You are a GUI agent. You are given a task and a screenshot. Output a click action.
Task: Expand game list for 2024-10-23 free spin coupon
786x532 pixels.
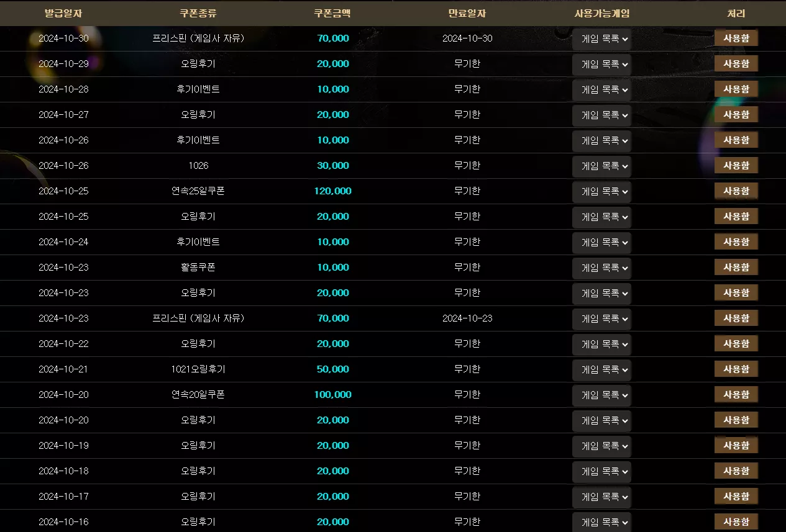(601, 318)
